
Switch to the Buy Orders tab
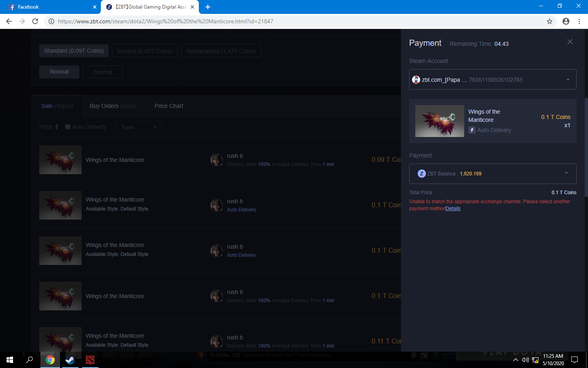tap(113, 106)
